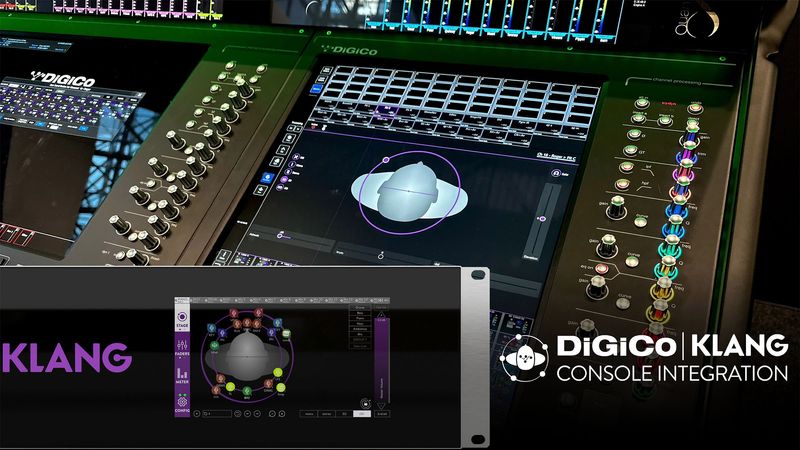Select the blue highlighted button left of grid
800x450 pixels.
[316, 89]
